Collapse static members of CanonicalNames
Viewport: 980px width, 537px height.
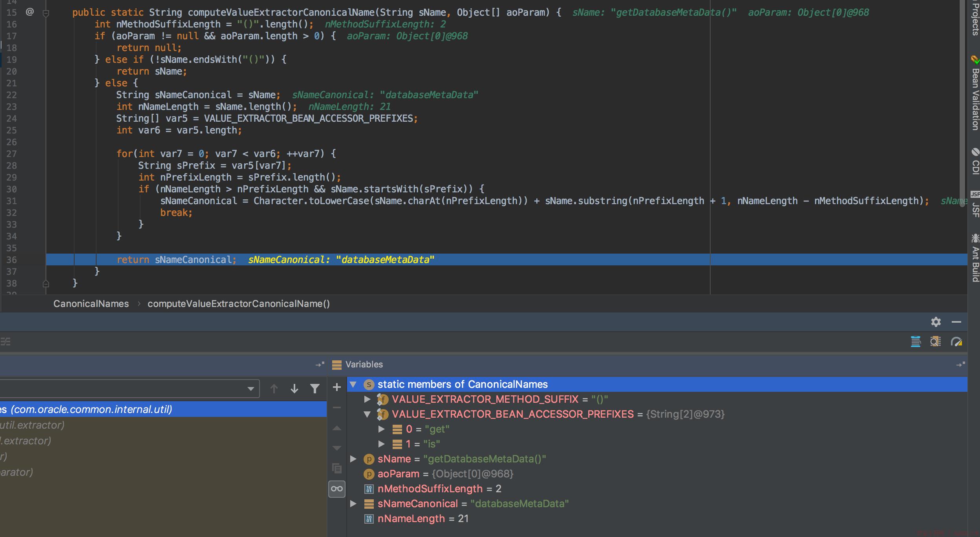(353, 384)
